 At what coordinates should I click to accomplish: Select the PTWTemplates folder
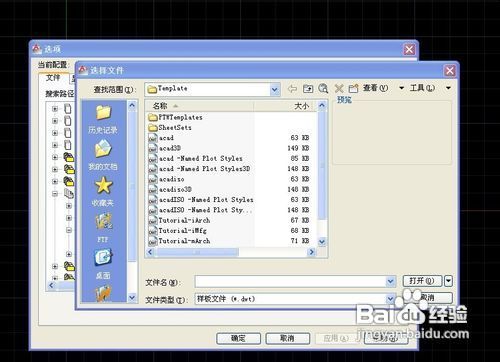tap(175, 117)
